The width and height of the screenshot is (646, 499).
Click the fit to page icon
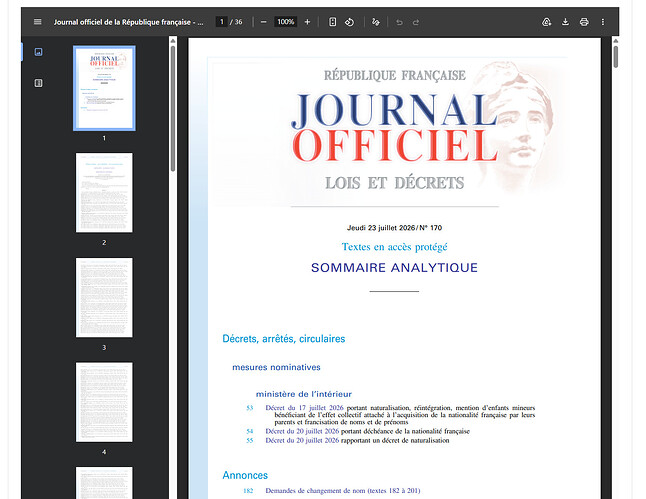pos(332,22)
